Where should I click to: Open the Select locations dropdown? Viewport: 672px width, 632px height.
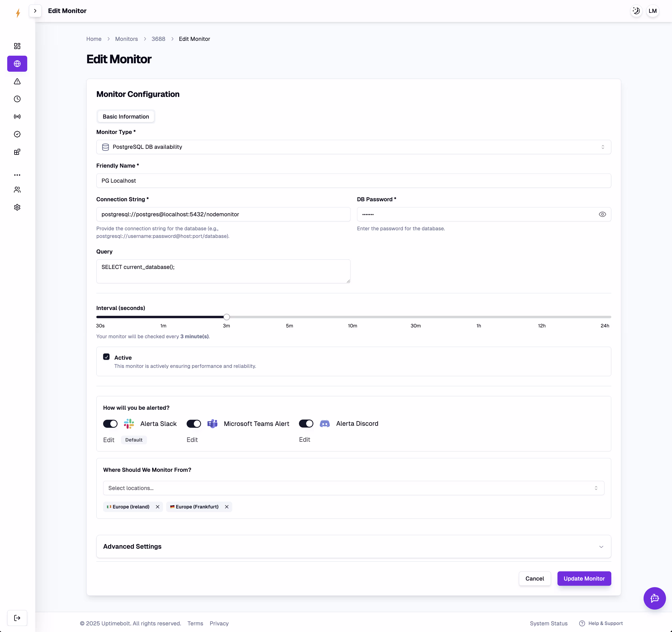coord(353,488)
